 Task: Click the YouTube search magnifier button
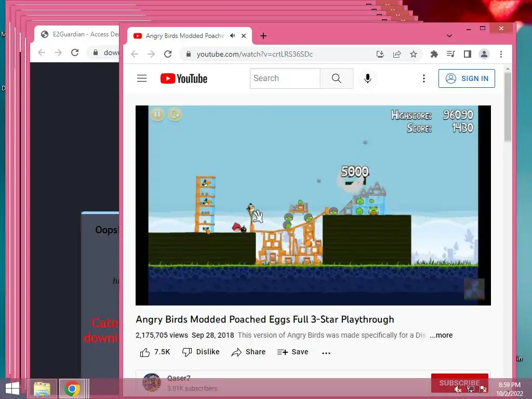[x=336, y=78]
